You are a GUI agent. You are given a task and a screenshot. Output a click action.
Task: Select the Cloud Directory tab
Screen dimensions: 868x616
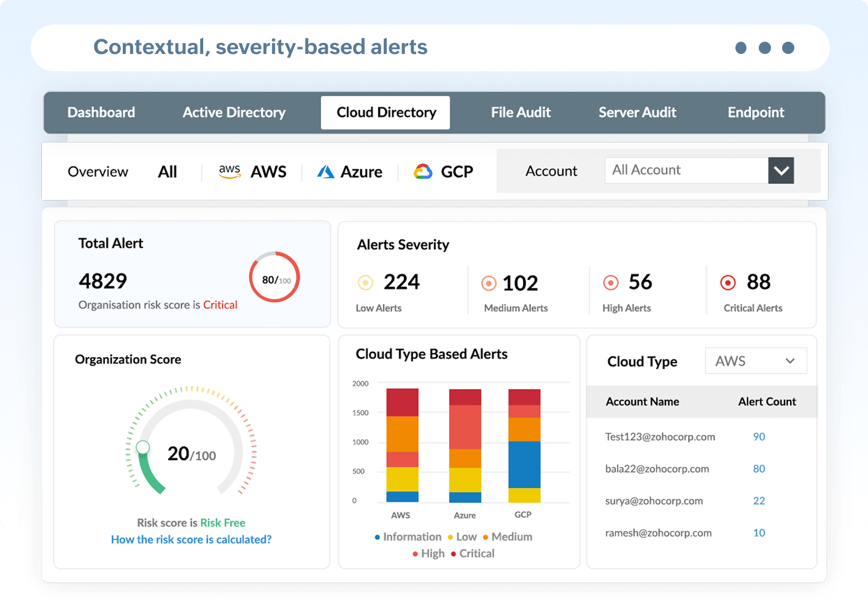click(386, 112)
